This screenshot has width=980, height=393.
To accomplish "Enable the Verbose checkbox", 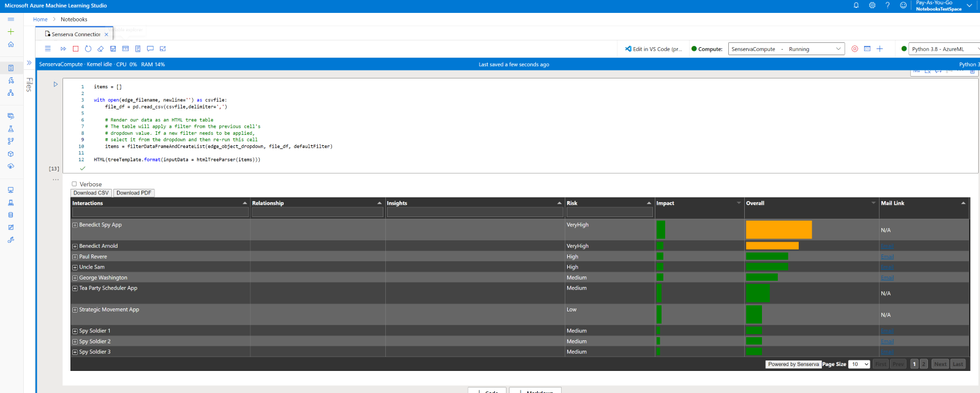I will 74,184.
